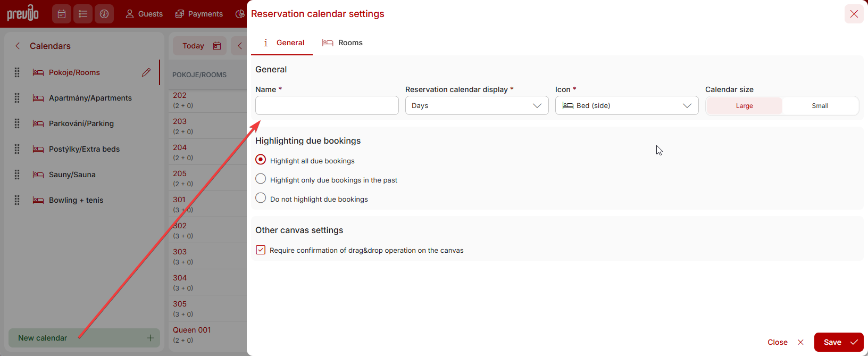Set calendar size to Small
Image resolution: width=868 pixels, height=356 pixels.
point(820,106)
